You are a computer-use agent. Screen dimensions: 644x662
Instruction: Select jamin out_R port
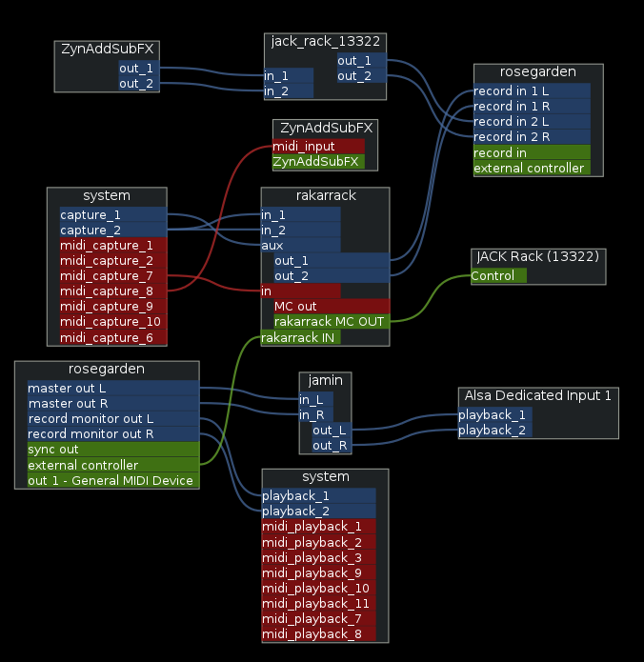click(332, 445)
